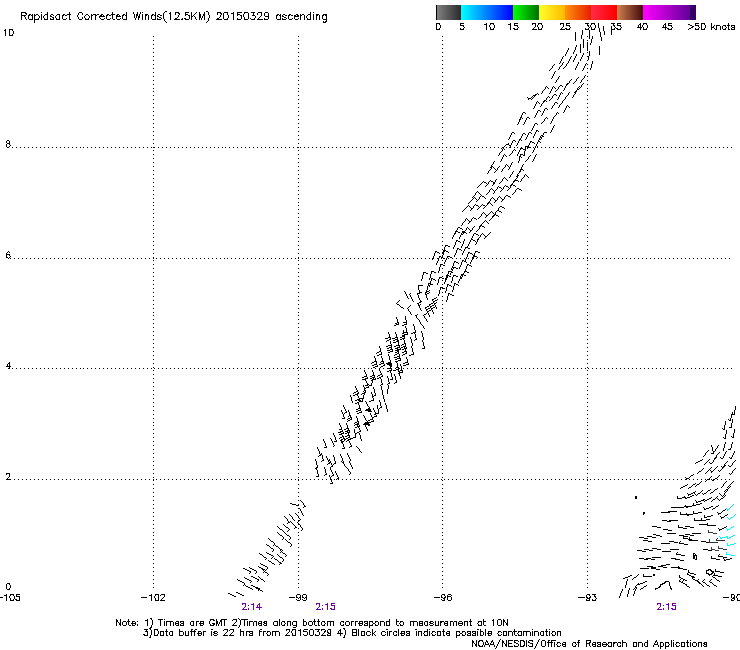Click the purple '2:15' time near -99

point(325,607)
